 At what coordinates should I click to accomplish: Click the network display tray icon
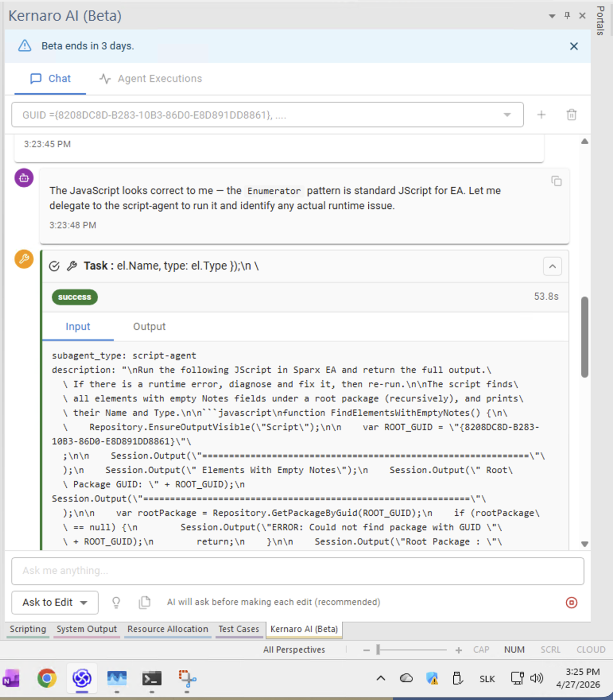pos(517,679)
